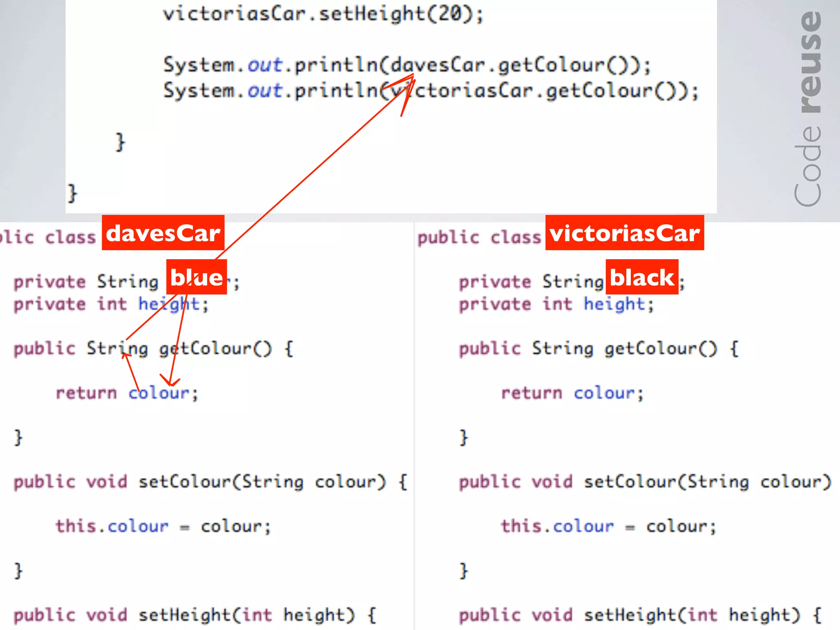Click 'private int height;' in davesCar class

point(111,304)
